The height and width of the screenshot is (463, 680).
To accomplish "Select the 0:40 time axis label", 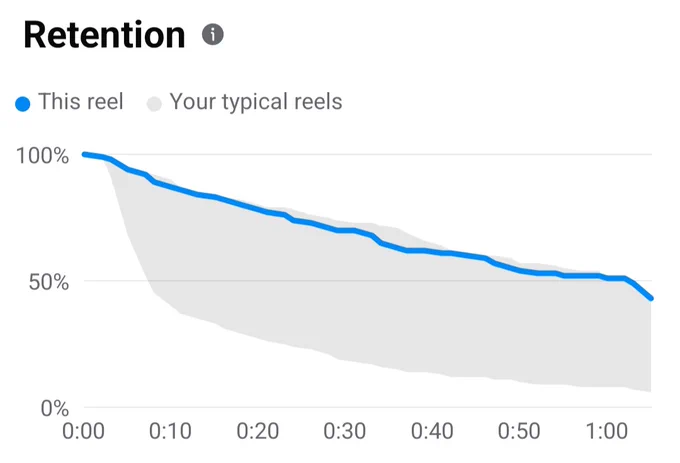I will [x=432, y=431].
